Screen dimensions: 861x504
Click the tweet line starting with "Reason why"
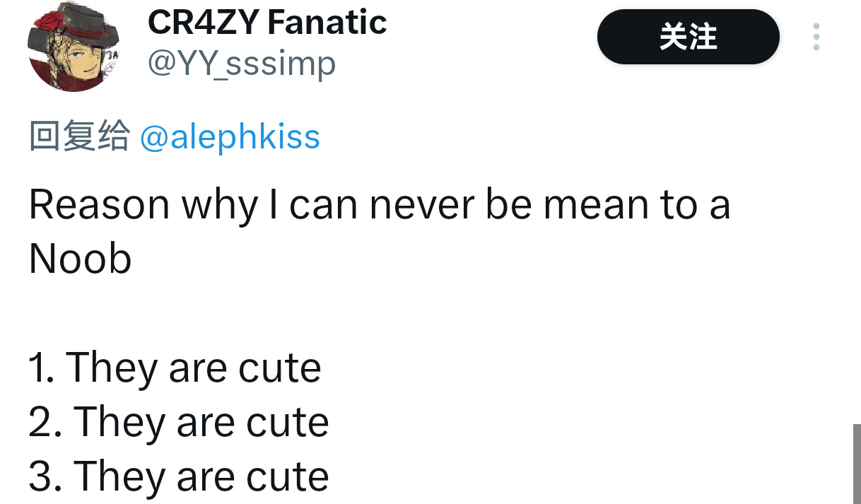[x=379, y=205]
